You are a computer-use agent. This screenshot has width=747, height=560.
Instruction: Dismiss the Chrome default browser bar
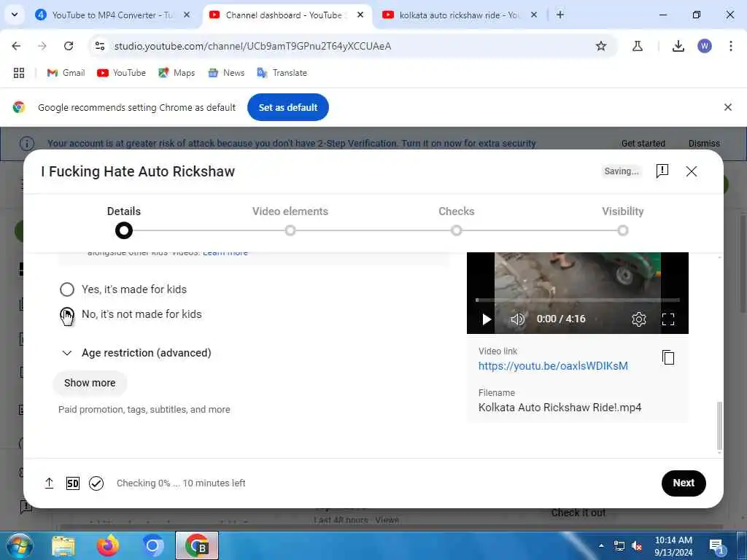pos(727,107)
